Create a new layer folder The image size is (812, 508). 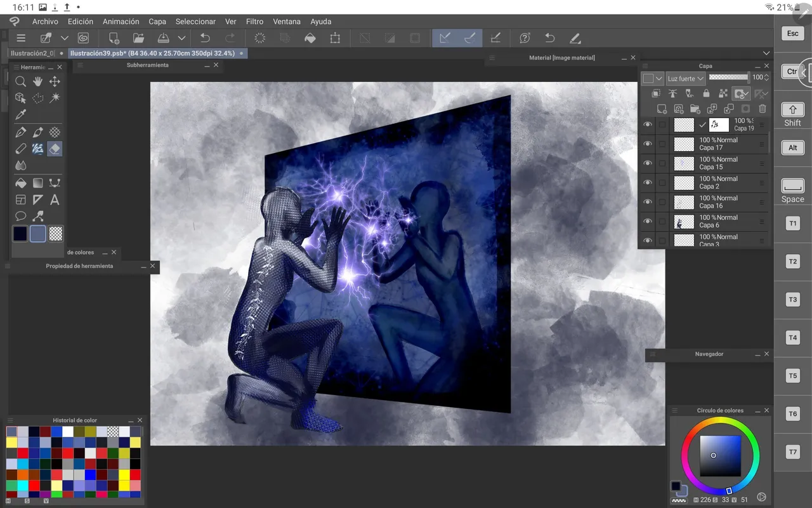tap(695, 109)
